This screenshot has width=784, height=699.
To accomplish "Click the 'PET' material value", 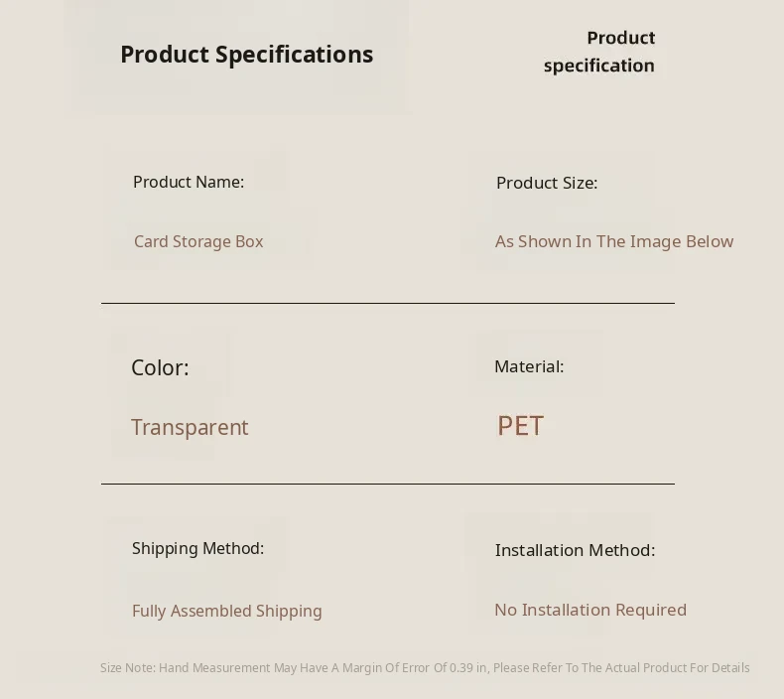I will point(520,426).
